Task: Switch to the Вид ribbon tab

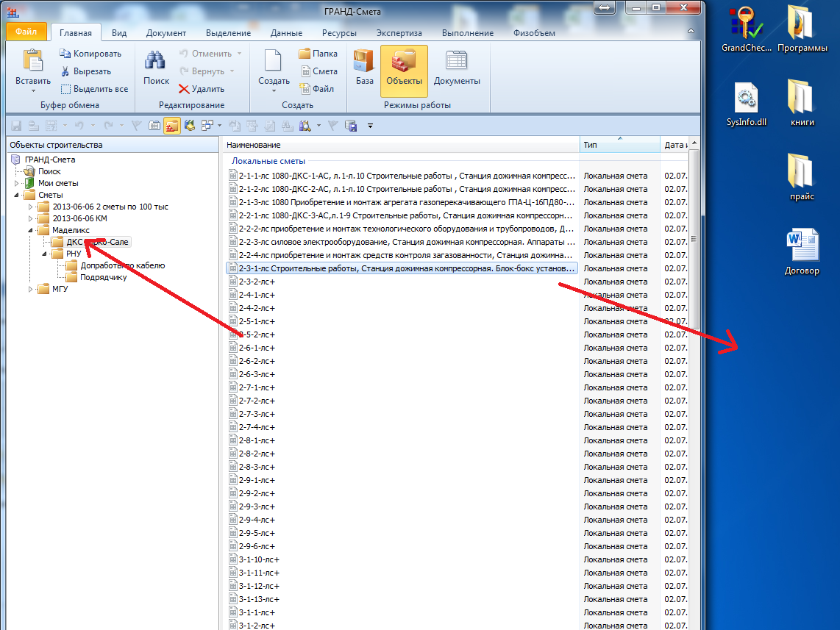Action: tap(119, 32)
